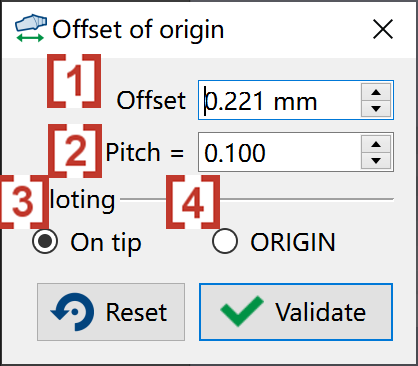Viewport: 418px width, 366px height.
Task: Click the abutment offset icon in title bar
Action: tap(30, 28)
